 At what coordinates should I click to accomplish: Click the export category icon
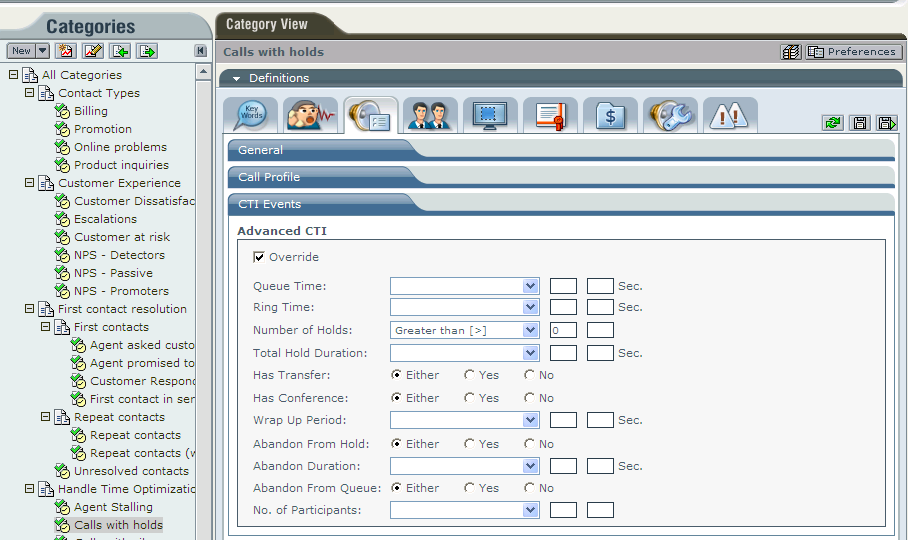pyautogui.click(x=147, y=51)
